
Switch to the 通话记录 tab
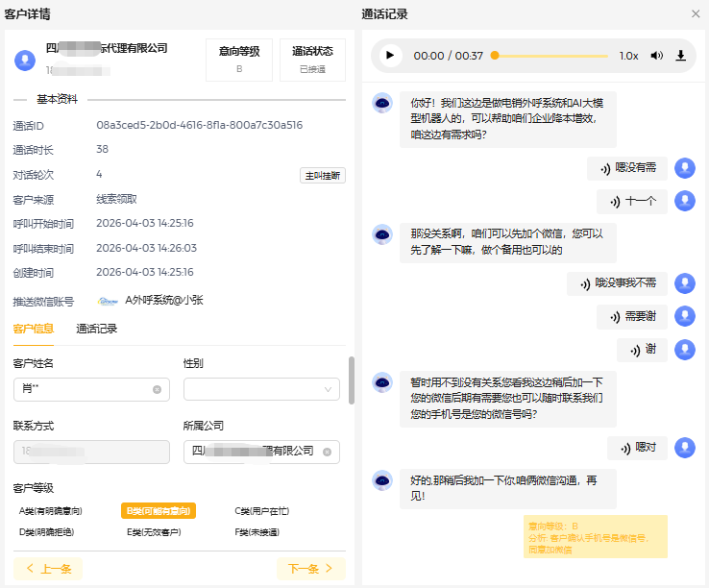pos(97,329)
